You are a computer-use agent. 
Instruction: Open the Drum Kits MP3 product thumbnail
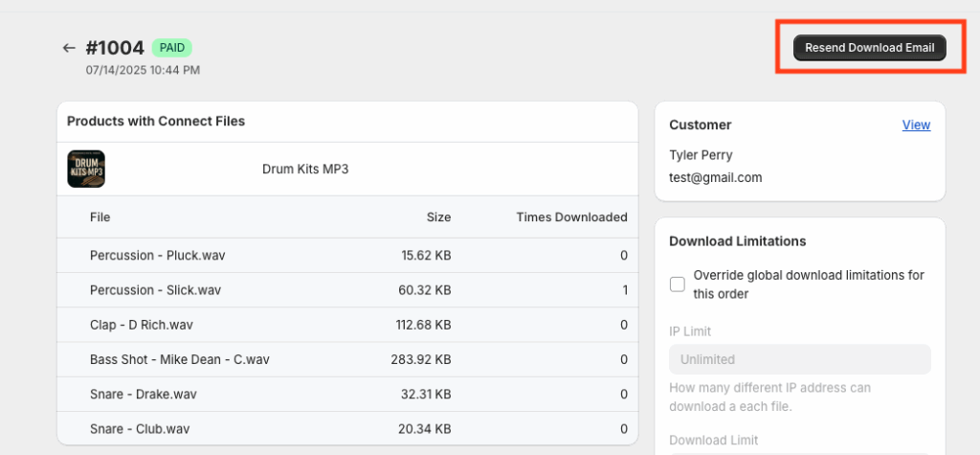(x=86, y=169)
